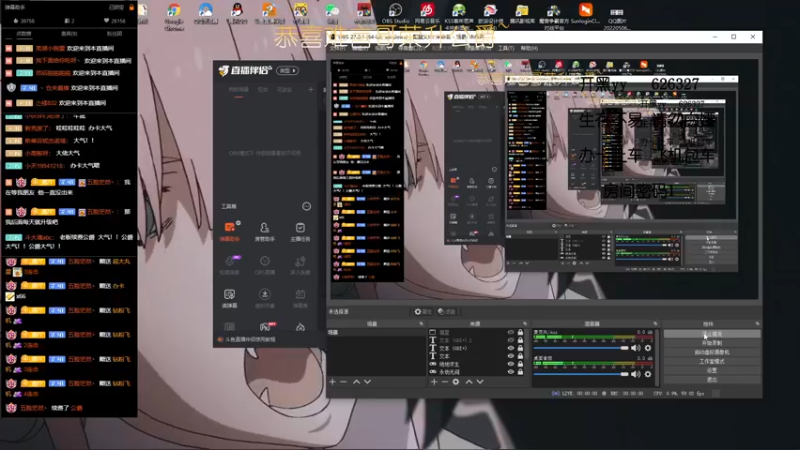Viewport: 800px width, 450px height.
Task: Open the 桌面音频 audio settings gear
Action: tap(648, 374)
